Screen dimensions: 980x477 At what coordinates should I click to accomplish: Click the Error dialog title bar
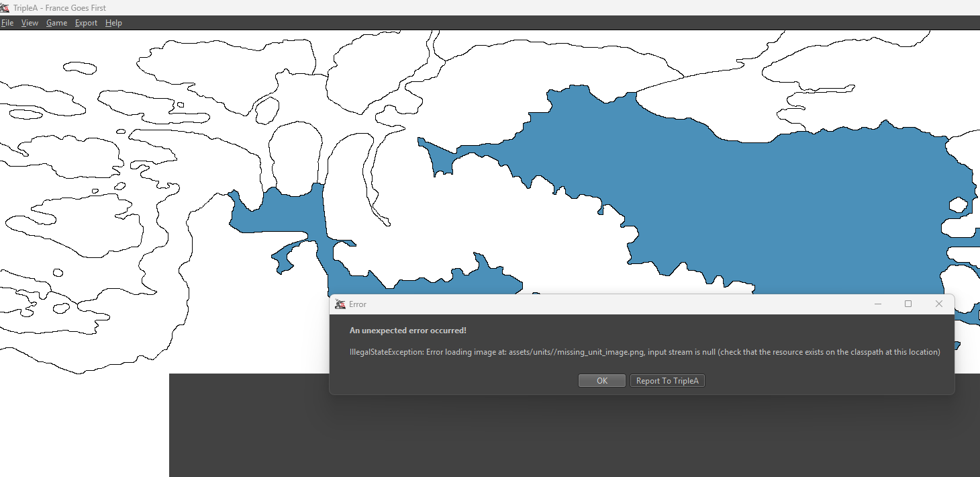click(604, 304)
